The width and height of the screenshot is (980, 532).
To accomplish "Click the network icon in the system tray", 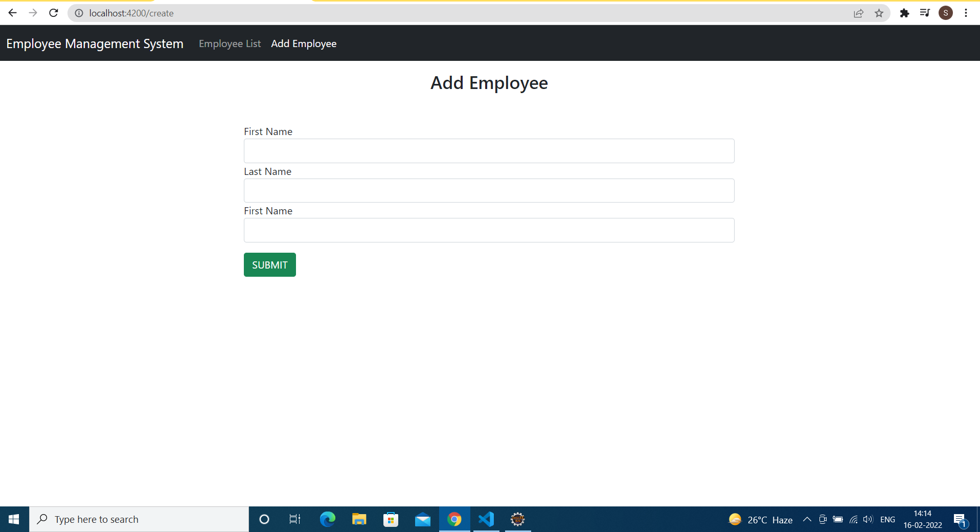I will (x=854, y=519).
